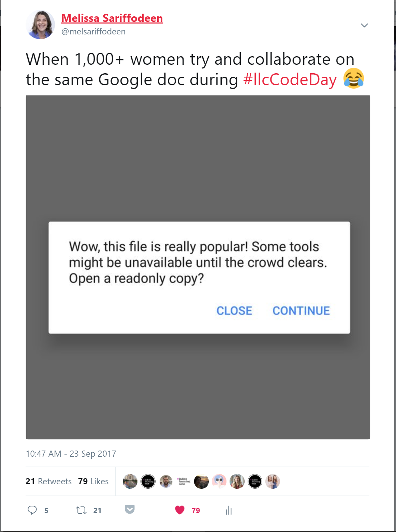Screen dimensions: 396x532
Task: Open the 10:47 AM - 23 Sep 2017 timestamp
Action: (x=71, y=454)
